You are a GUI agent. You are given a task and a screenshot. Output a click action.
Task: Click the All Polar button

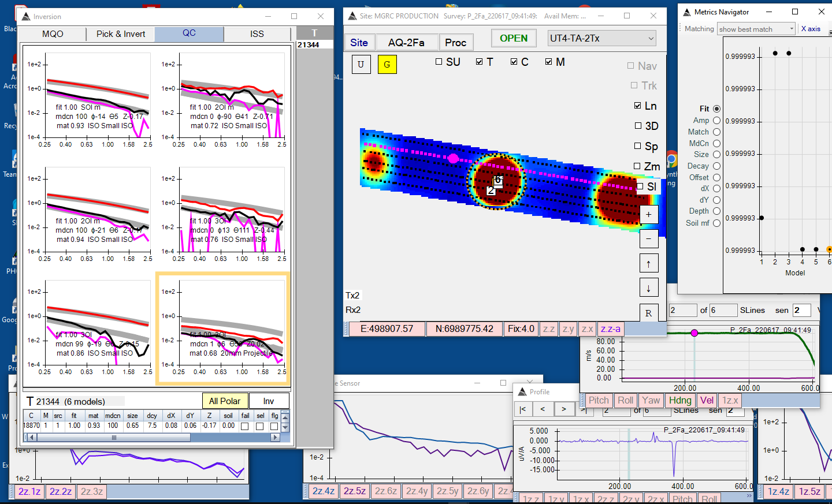point(225,401)
